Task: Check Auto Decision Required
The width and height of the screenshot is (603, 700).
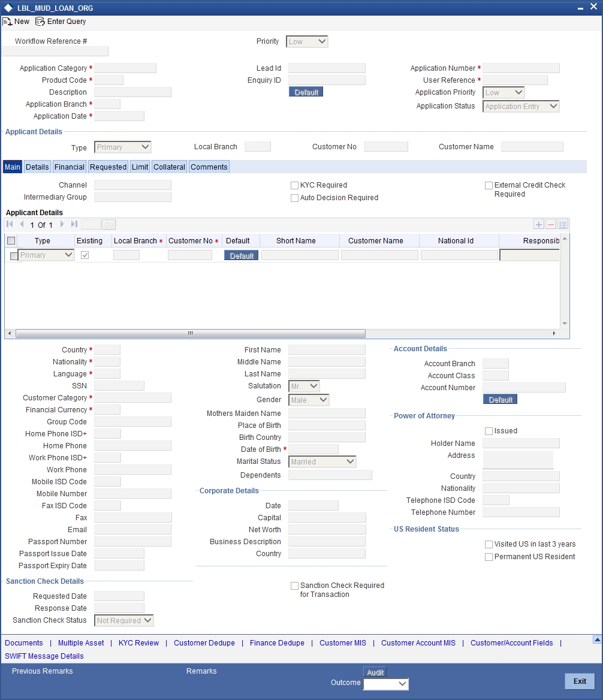Action: coord(294,198)
